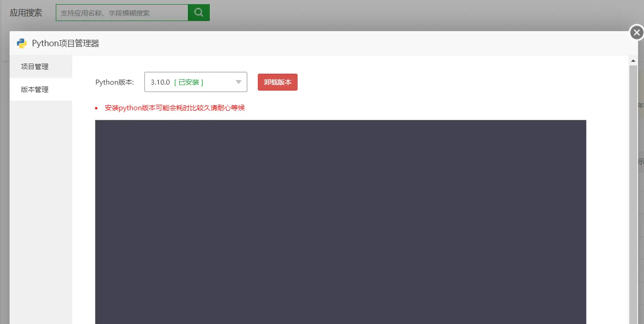Close the Python项目管理器 dialog

[636, 32]
